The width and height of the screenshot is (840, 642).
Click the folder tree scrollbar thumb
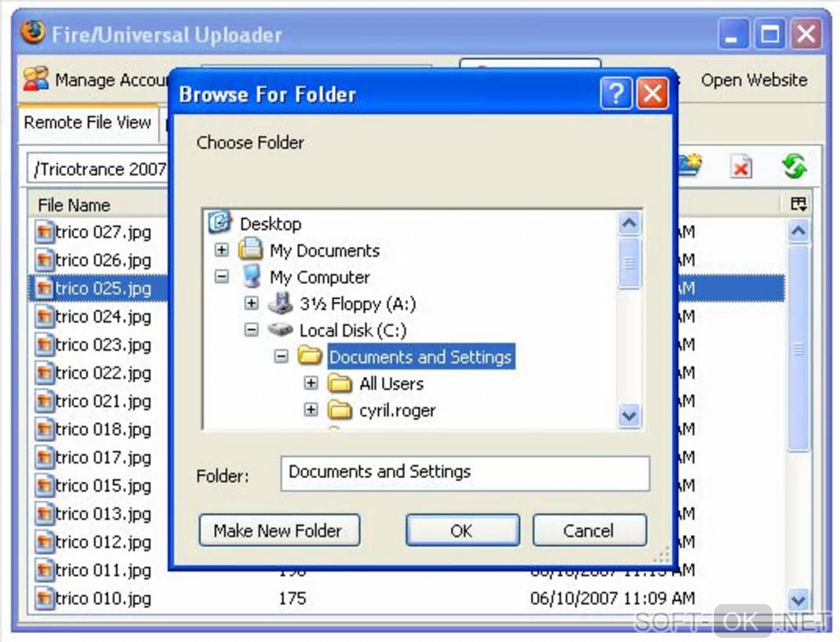click(629, 263)
